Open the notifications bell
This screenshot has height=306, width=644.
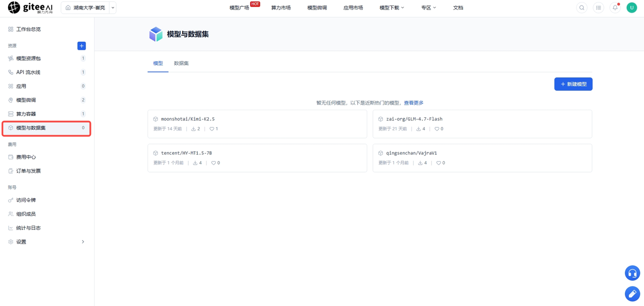click(x=615, y=8)
